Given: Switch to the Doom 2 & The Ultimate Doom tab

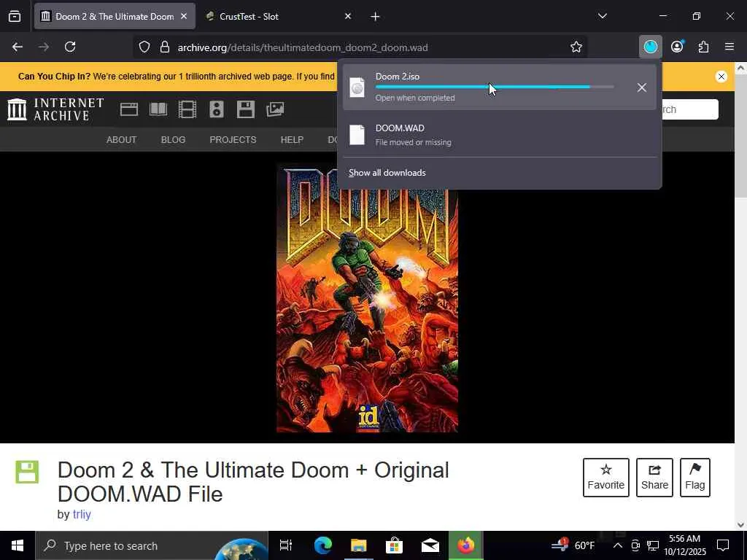Looking at the screenshot, I should pyautogui.click(x=115, y=16).
